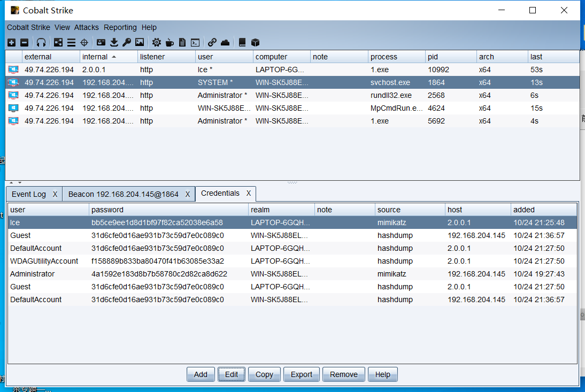Sort credentials by the realm column header

(x=281, y=210)
